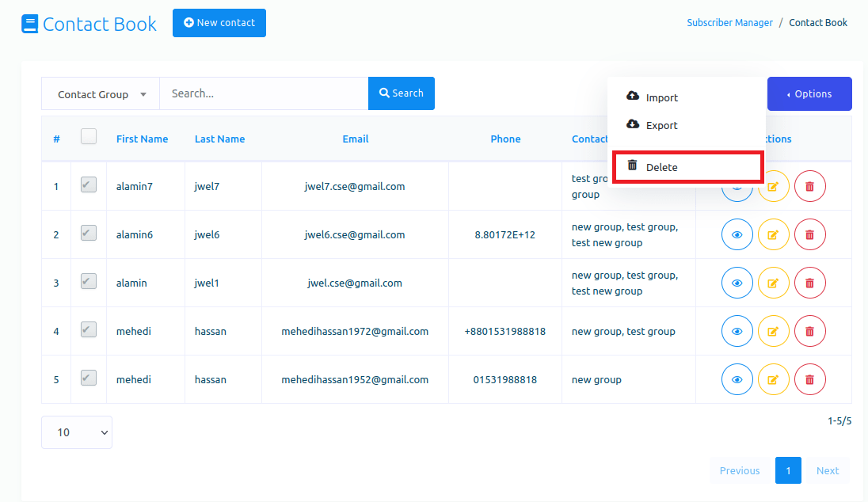Click the red trash icon for alamin7
868x502 pixels.
point(809,187)
